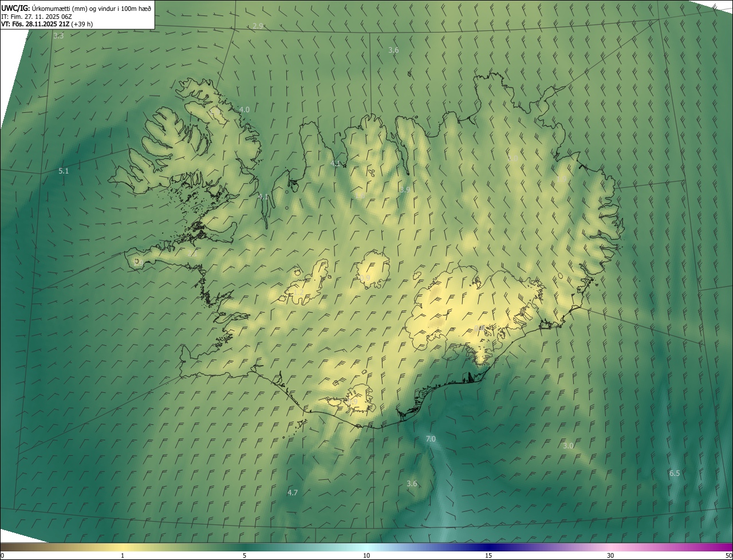Image resolution: width=733 pixels, height=560 pixels.
Task: Click the 7.0 value south of Iceland
Action: (431, 439)
